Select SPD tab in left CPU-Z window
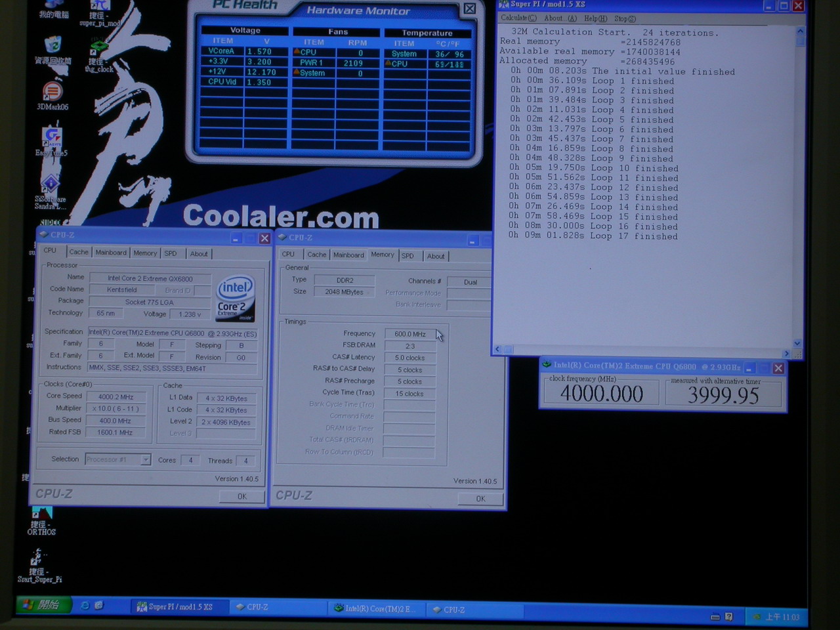The image size is (840, 630). [171, 253]
